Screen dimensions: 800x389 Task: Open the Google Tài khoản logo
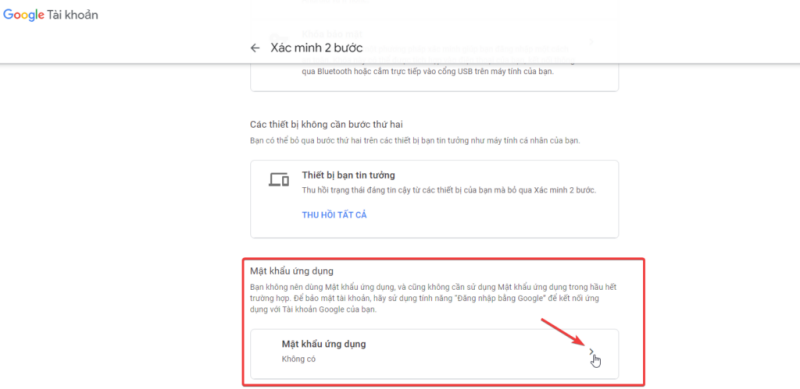(x=51, y=15)
